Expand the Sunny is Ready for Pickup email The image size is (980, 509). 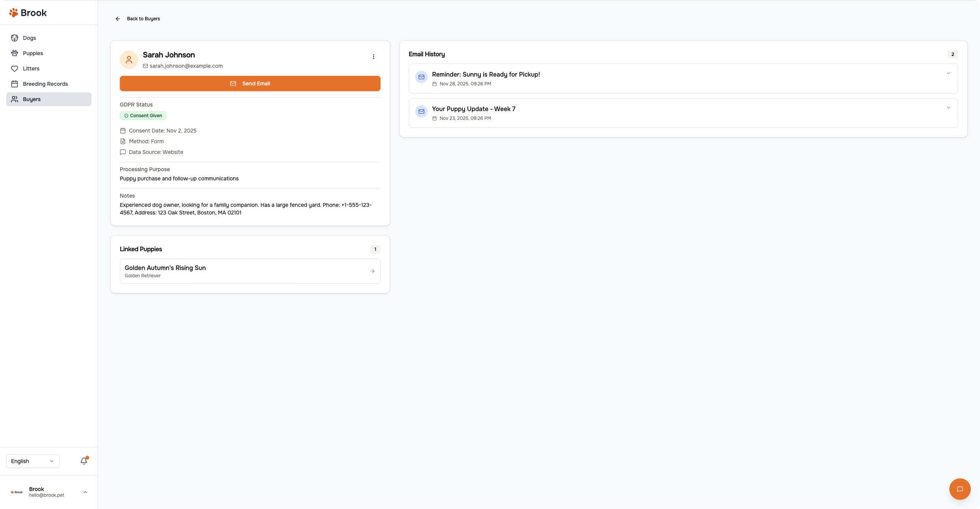(x=948, y=74)
